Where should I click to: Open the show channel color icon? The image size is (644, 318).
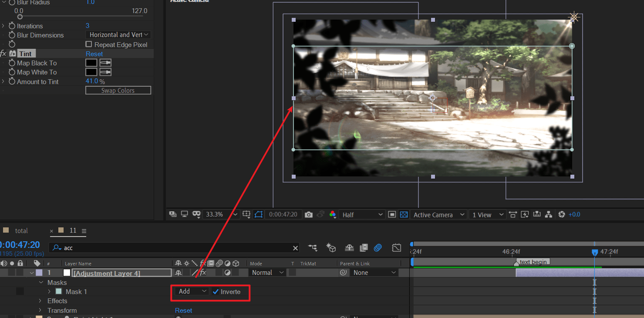(333, 214)
